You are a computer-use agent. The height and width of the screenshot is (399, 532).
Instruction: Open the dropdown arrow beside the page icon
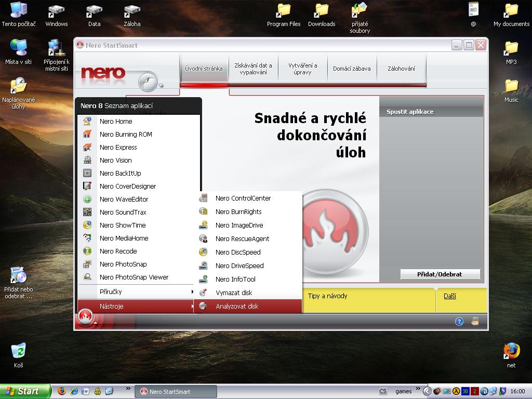point(161,86)
